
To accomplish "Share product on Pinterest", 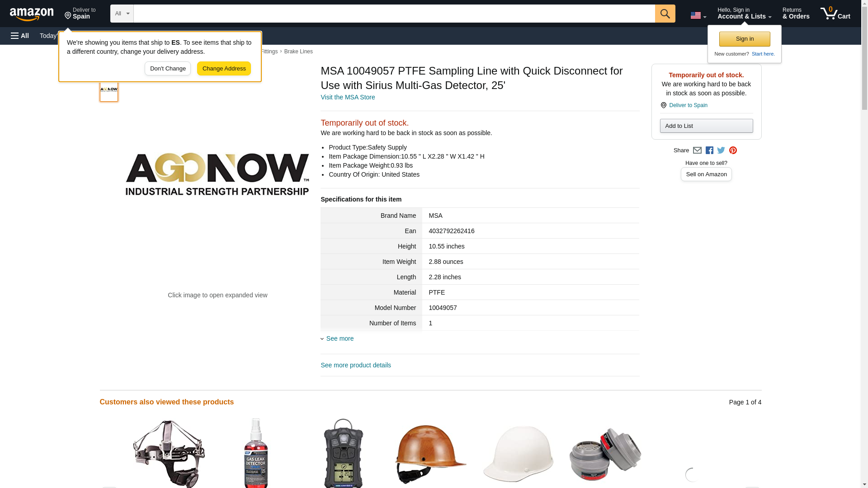I will coord(733,150).
